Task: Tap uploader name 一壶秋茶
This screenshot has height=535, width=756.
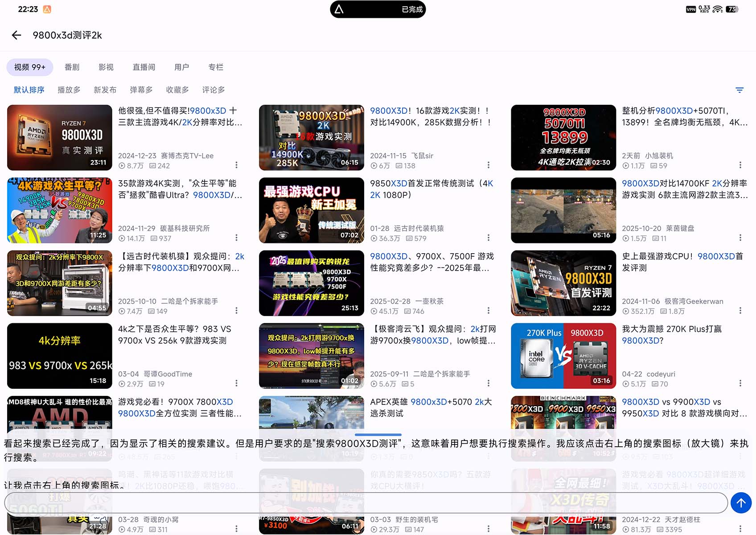Action: pos(429,301)
